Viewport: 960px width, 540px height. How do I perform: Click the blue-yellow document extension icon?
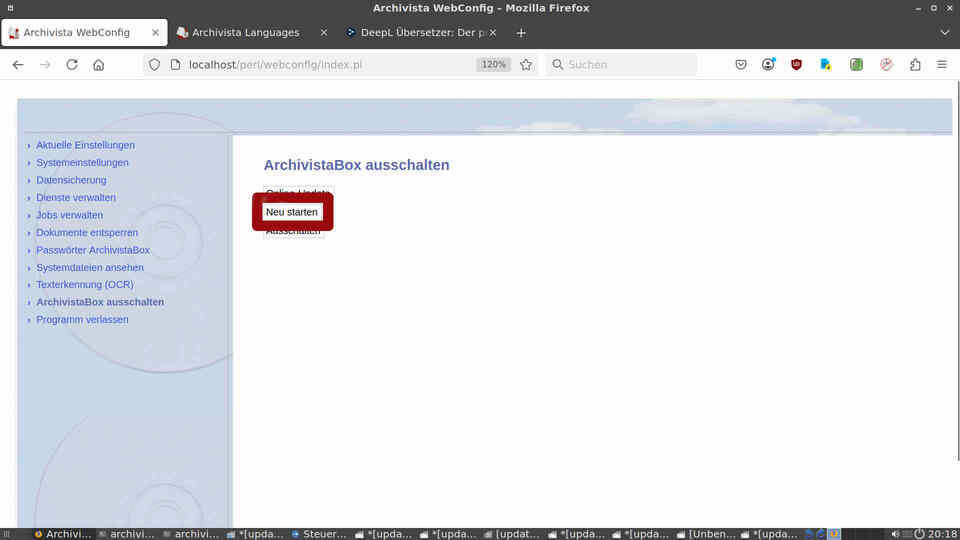click(x=826, y=64)
